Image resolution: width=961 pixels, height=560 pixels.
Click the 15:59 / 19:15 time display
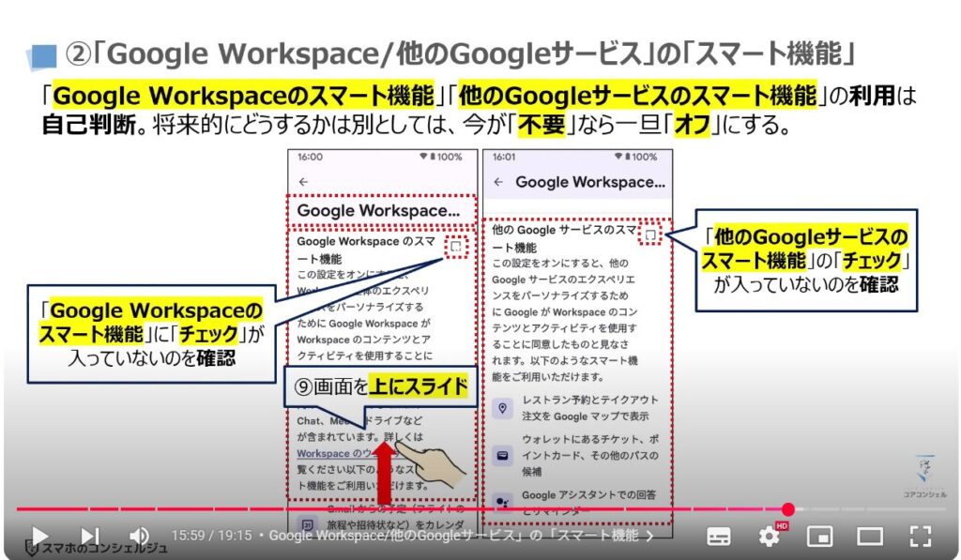tap(211, 536)
